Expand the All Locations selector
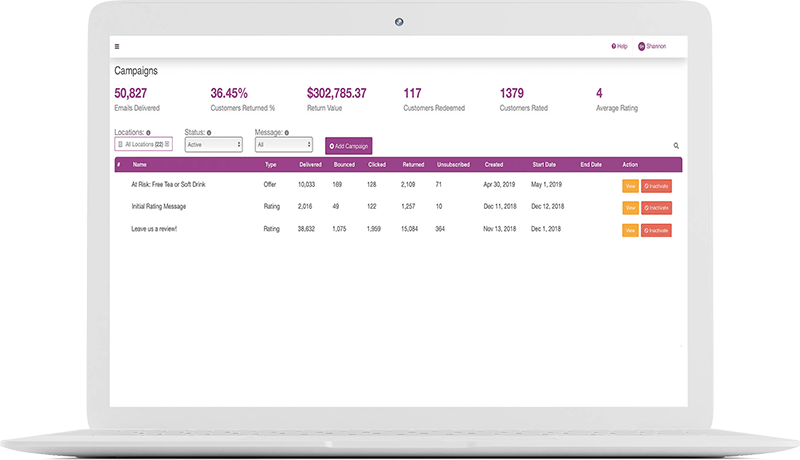800x460 pixels. tap(144, 145)
